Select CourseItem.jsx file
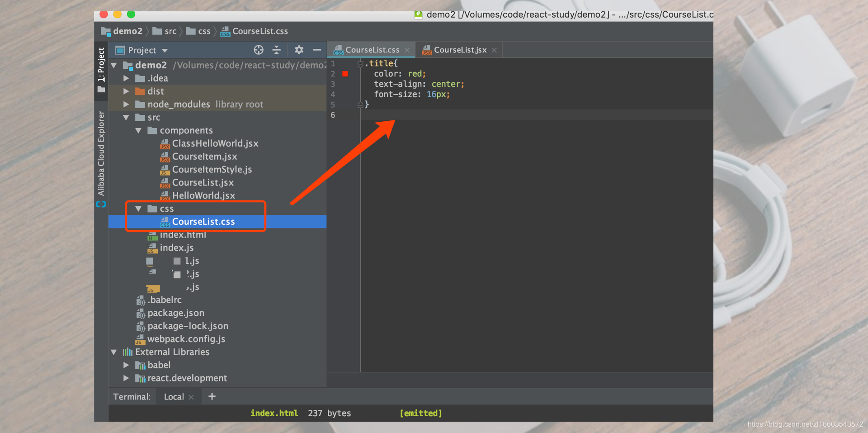This screenshot has height=433, width=868. tap(204, 157)
